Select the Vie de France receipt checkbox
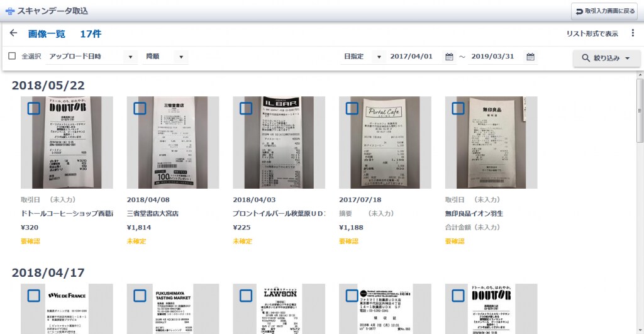This screenshot has width=644, height=334. tap(34, 296)
